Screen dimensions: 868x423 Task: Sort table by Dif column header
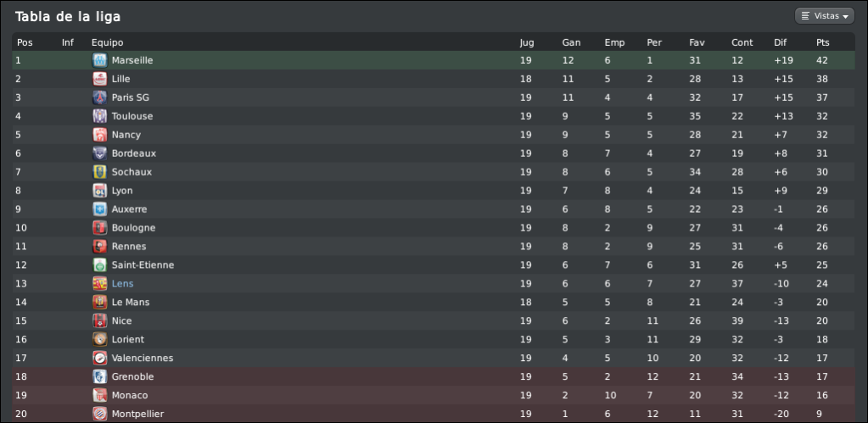[x=780, y=42]
